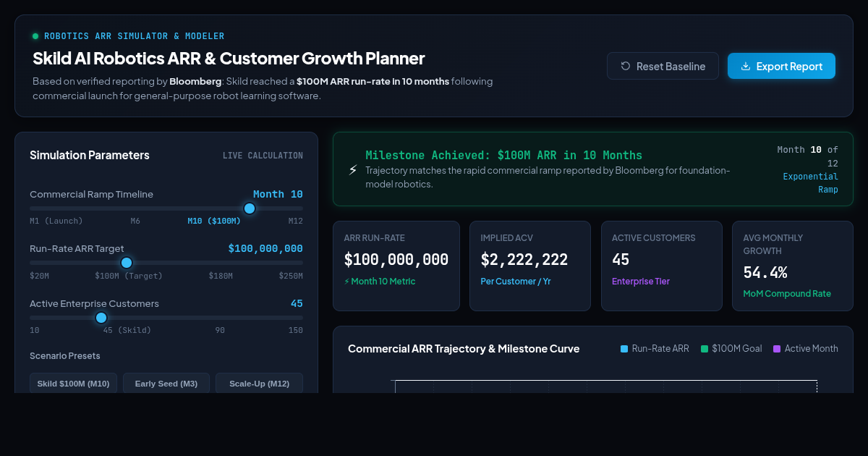Click the $100M Goal green legend swatch
This screenshot has height=456, width=868.
click(x=705, y=349)
